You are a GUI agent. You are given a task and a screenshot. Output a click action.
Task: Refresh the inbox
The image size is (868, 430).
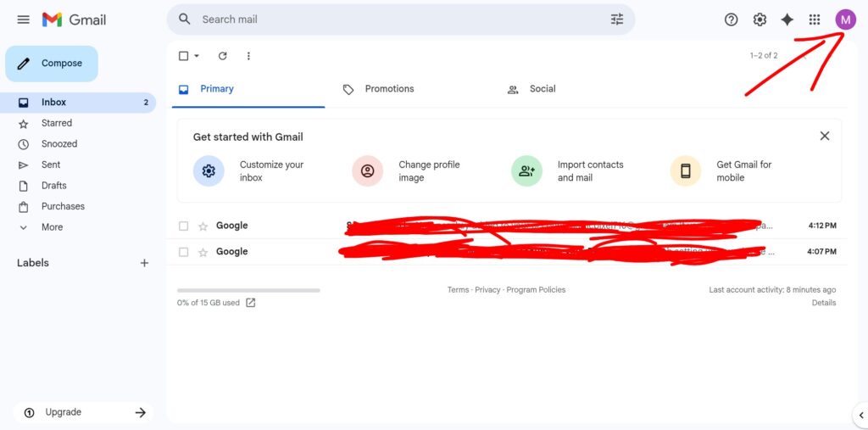(x=223, y=56)
